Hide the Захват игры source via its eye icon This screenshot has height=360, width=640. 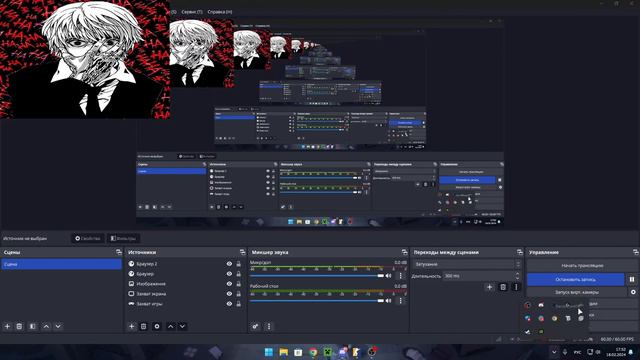tap(229, 304)
